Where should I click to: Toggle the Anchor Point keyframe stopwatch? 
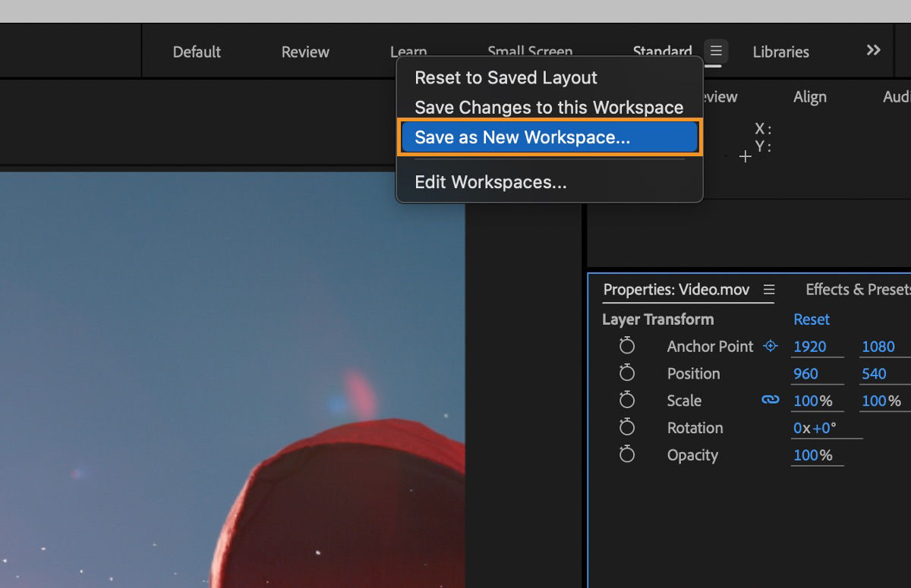coord(627,345)
